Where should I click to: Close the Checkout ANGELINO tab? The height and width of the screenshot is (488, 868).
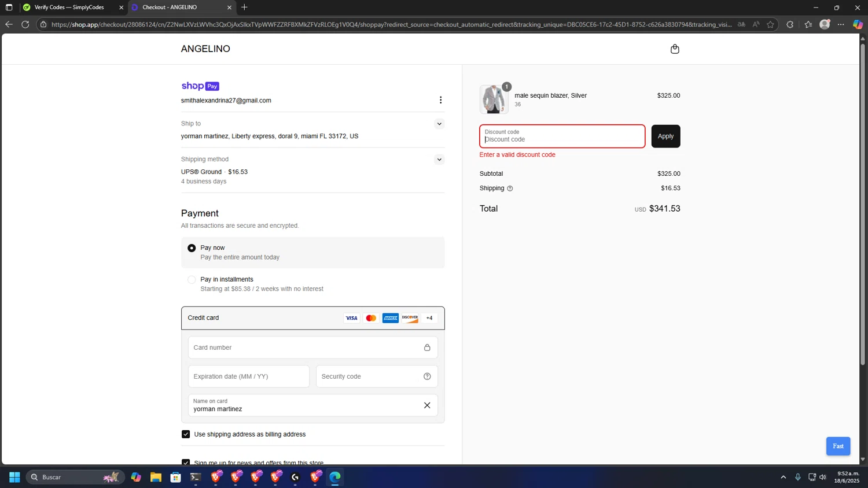229,8
